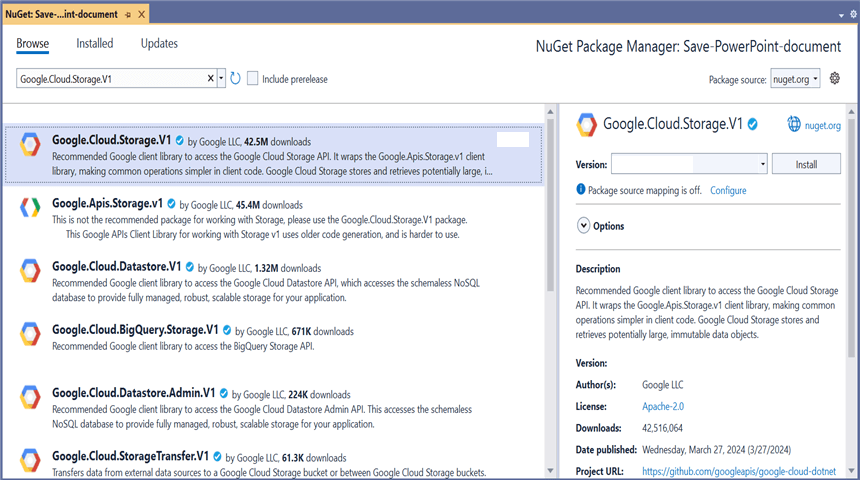Select the Google.Apis.Storage.v1 package title

click(108, 203)
